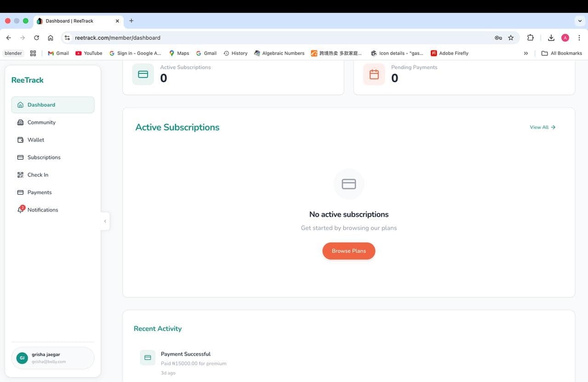
Task: Open Notifications via the bell icon
Action: click(x=20, y=209)
